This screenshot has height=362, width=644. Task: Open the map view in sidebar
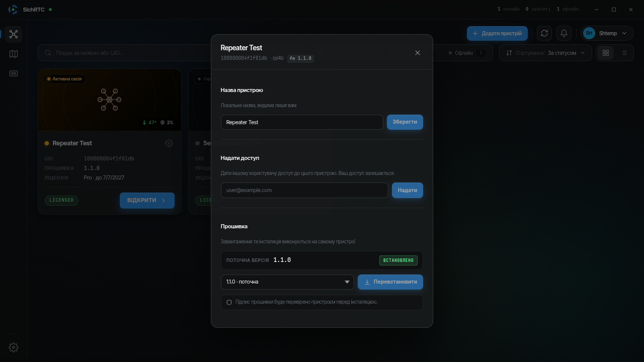pos(14,54)
